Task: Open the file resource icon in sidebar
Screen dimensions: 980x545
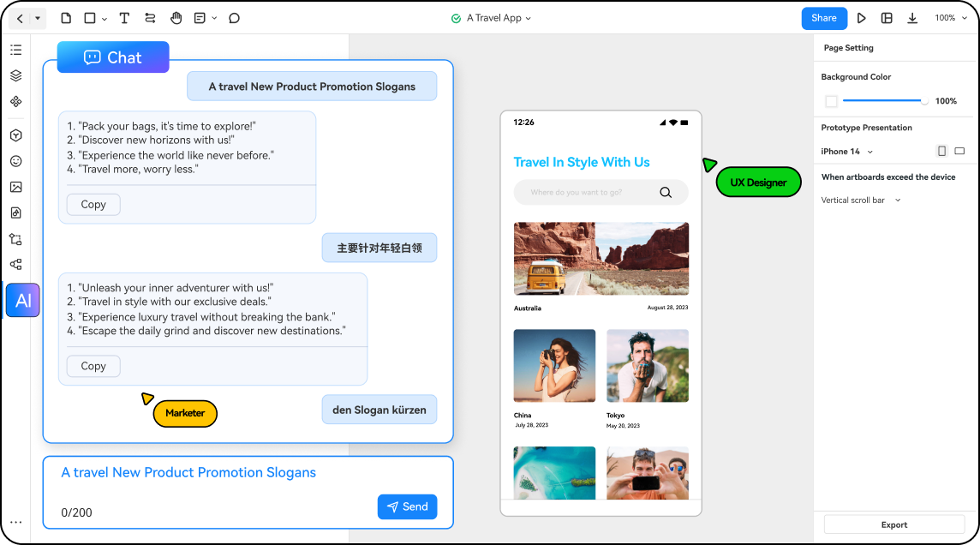Action: point(16,213)
